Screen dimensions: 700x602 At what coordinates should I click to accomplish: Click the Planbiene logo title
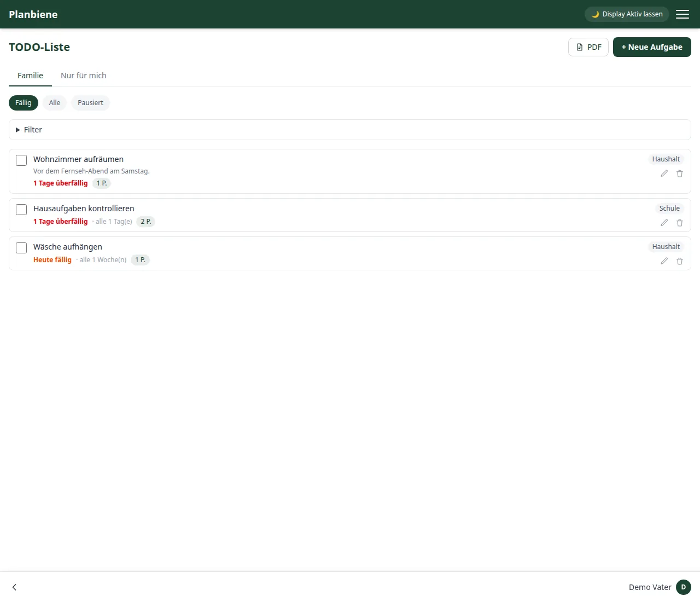(33, 14)
